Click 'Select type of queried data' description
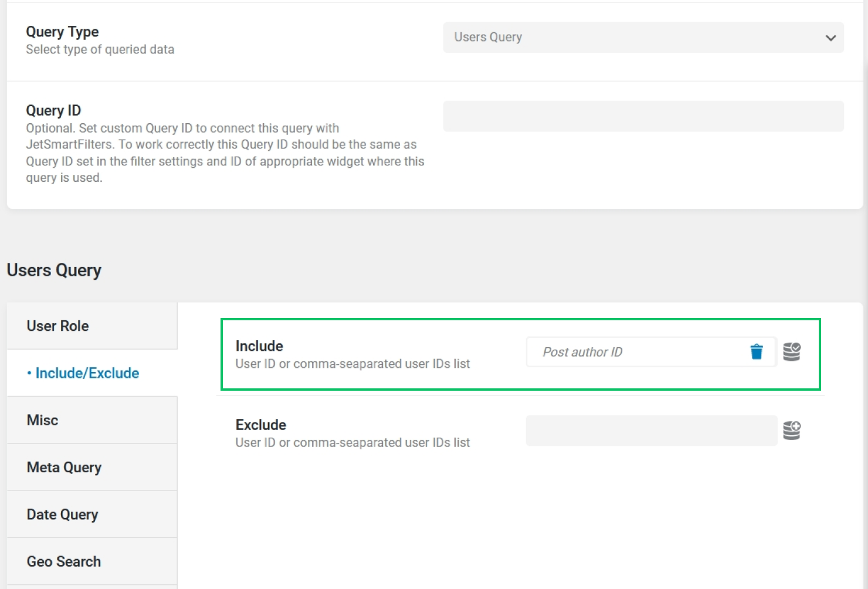The image size is (868, 589). [x=100, y=49]
